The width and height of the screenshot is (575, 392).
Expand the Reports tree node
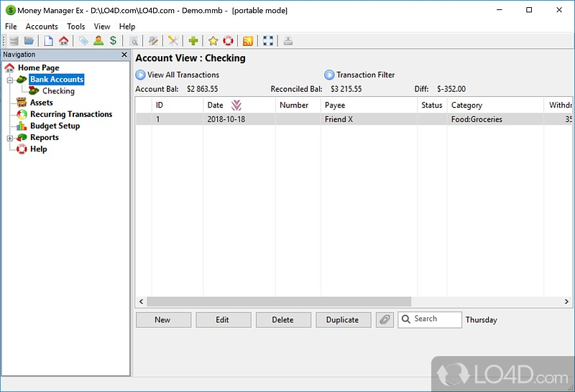10,138
